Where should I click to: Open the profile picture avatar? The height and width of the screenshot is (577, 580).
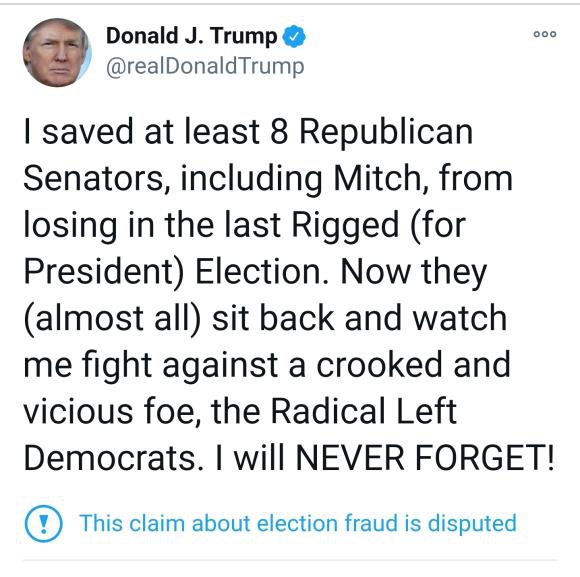pos(57,53)
